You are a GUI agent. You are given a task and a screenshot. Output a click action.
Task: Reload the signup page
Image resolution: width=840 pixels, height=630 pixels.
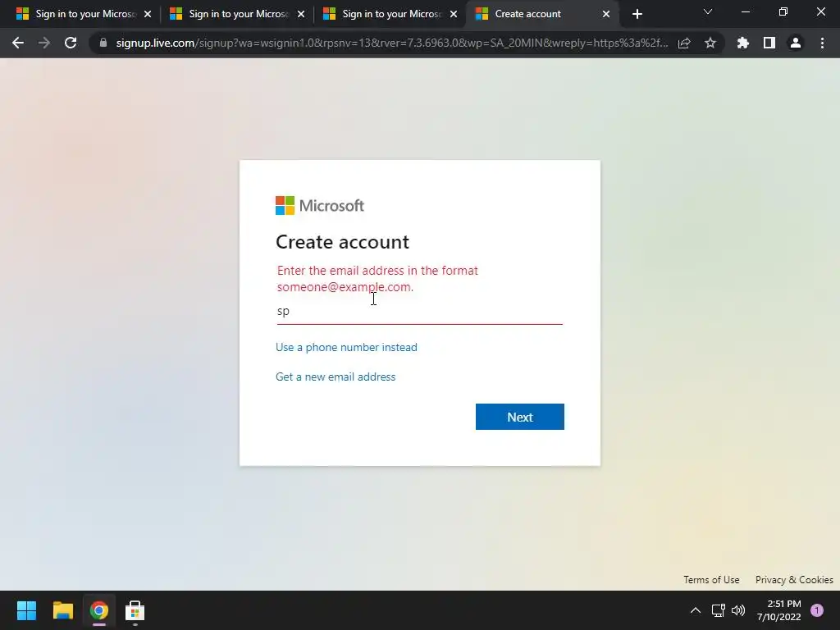(x=71, y=43)
